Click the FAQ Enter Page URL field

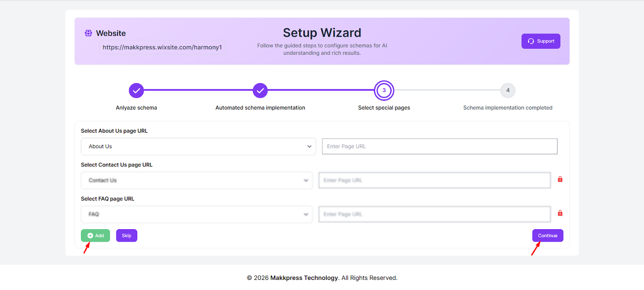pyautogui.click(x=434, y=214)
